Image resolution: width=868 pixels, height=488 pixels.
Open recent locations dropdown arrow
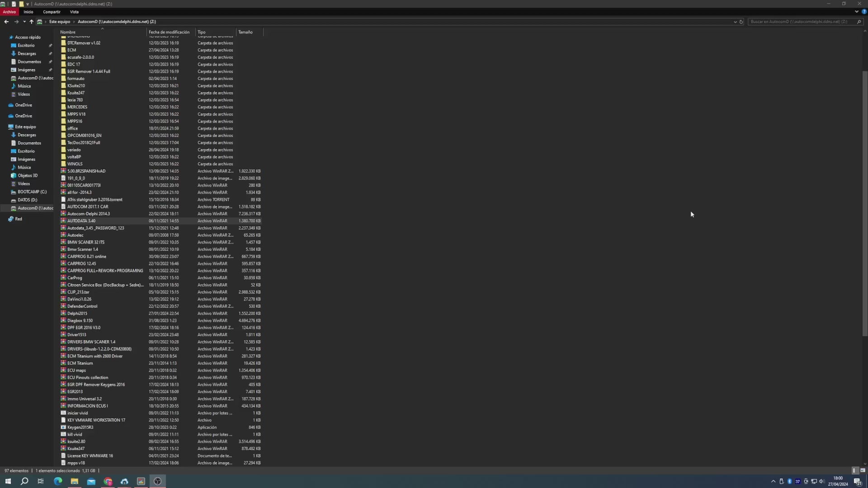pos(24,22)
